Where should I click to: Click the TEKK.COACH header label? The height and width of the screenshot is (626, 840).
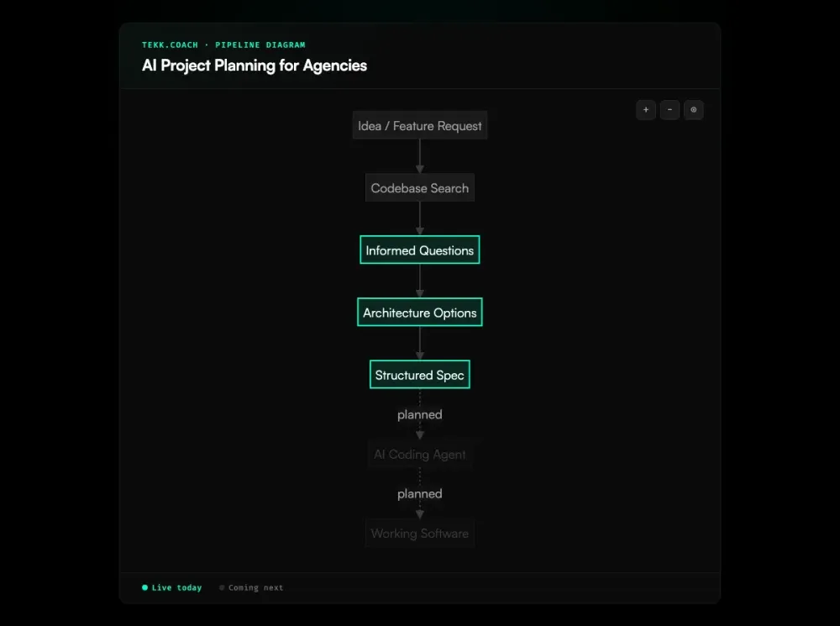(x=170, y=45)
